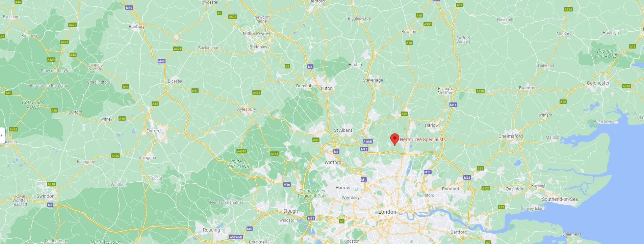Click the M25 road shield near Slough
Screen dimensions: 644x244
[311, 218]
